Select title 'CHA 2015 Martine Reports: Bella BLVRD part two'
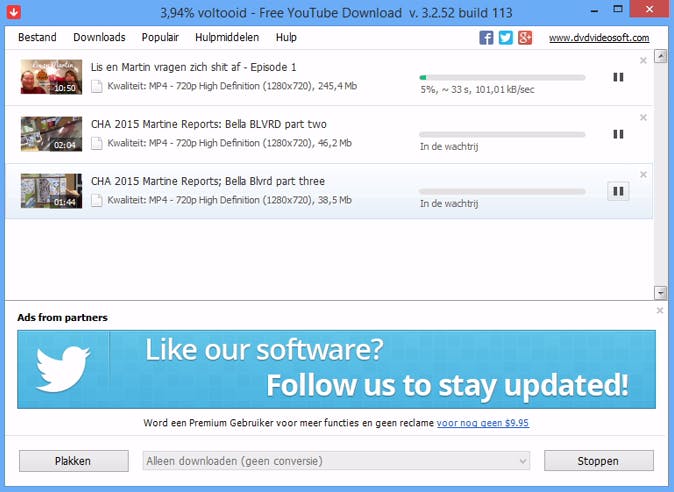Image resolution: width=674 pixels, height=492 pixels. click(x=208, y=124)
